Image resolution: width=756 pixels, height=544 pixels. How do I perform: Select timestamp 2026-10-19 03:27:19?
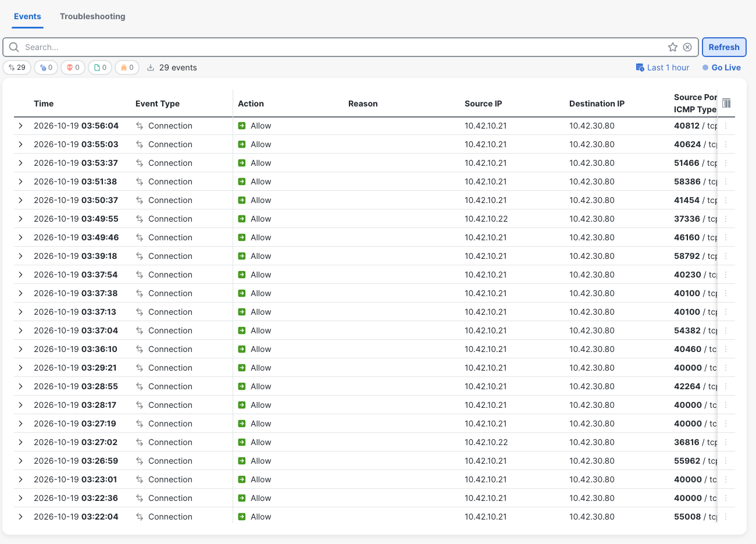coord(75,424)
